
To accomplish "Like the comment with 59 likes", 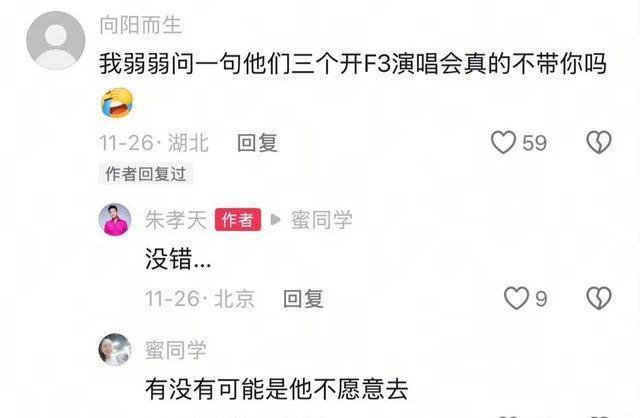I will pyautogui.click(x=503, y=142).
